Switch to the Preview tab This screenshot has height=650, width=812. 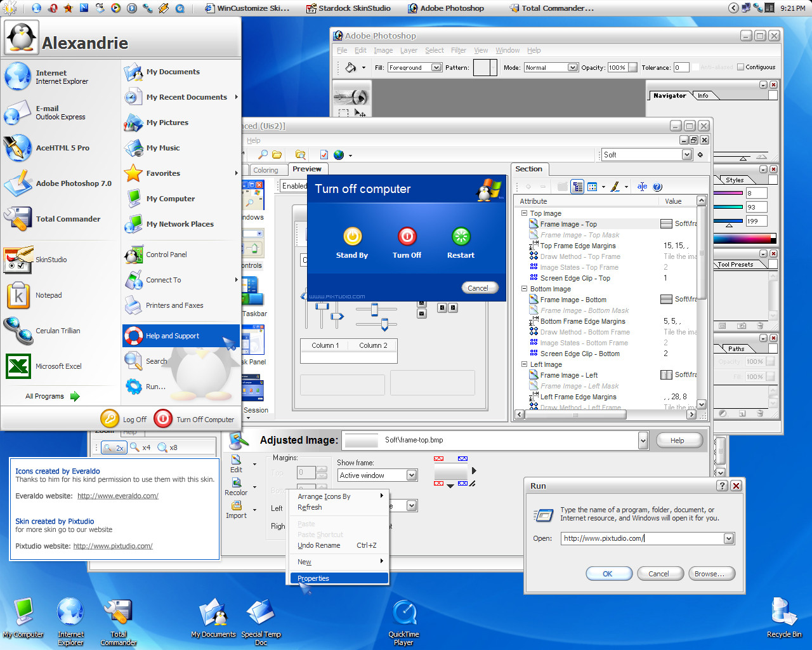307,169
